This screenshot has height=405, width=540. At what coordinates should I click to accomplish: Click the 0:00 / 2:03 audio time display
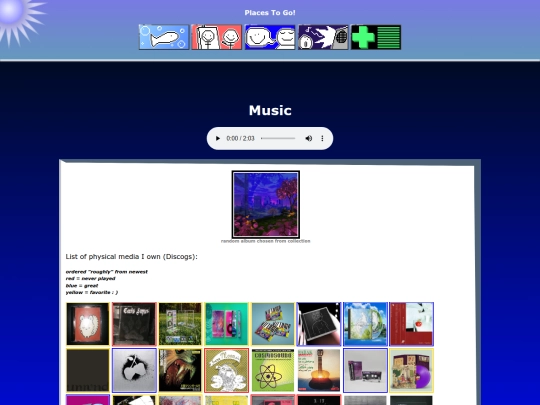coord(240,138)
